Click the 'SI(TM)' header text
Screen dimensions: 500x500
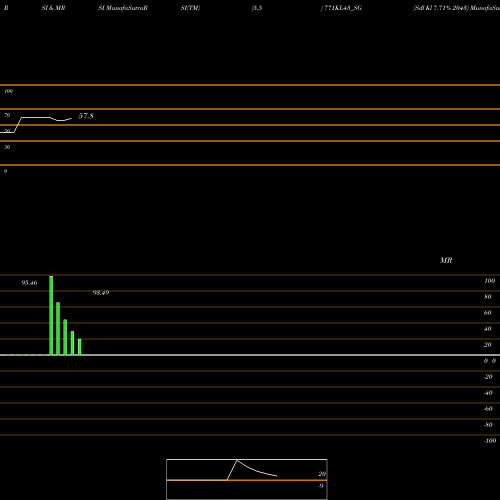(190, 8)
